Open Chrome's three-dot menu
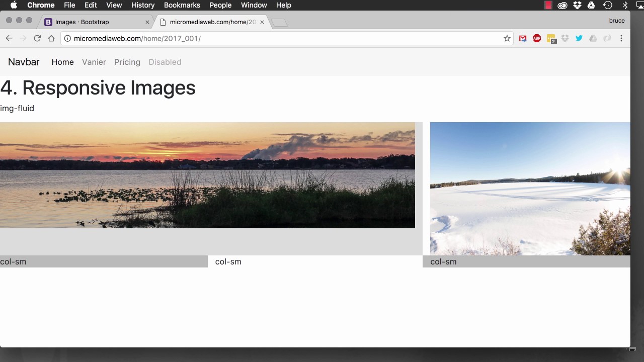This screenshot has width=644, height=362. (x=621, y=38)
